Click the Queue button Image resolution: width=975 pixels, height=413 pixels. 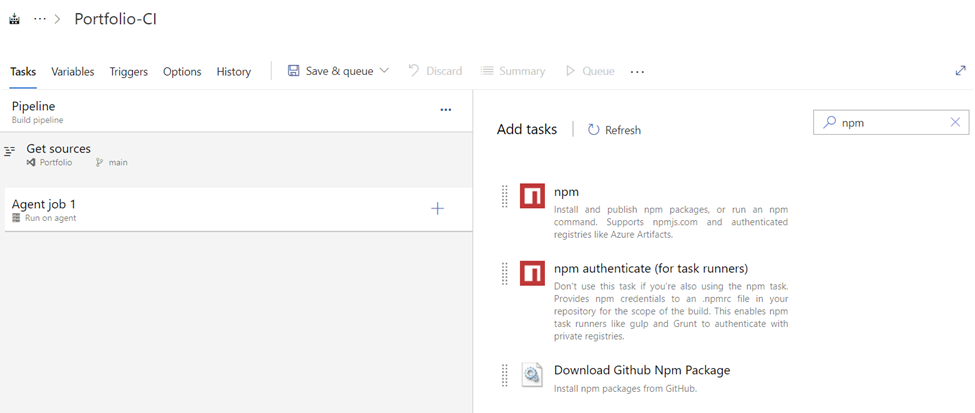tap(590, 72)
